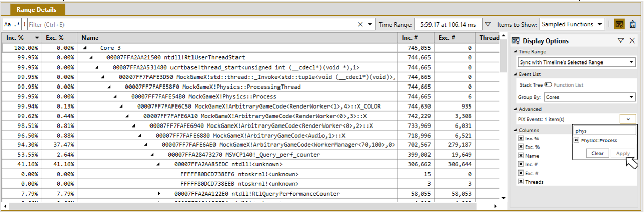Screen dimensions: 644x212
Task: Click the horizontal scrollbar right arrow
Action: click(495, 206)
